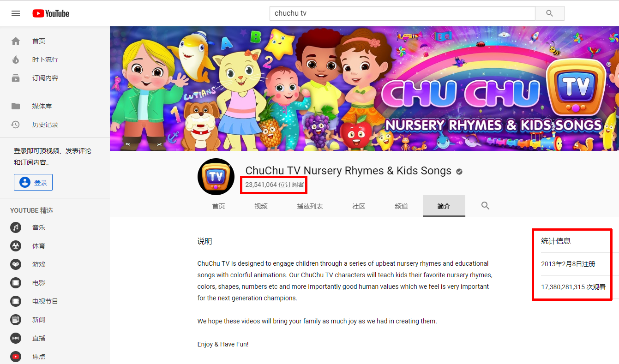Image resolution: width=619 pixels, height=364 pixels.
Task: Open 媒体库 library in sidebar
Action: click(42, 106)
